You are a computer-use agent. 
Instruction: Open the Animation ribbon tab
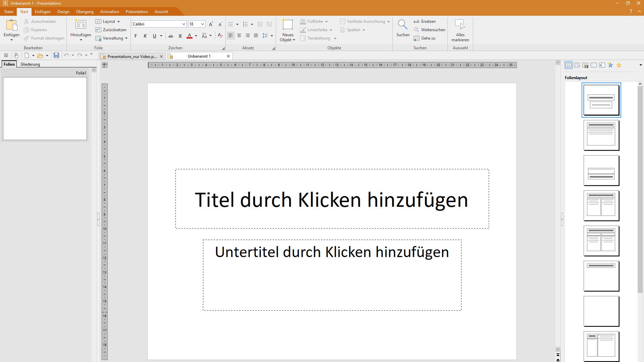click(x=109, y=12)
